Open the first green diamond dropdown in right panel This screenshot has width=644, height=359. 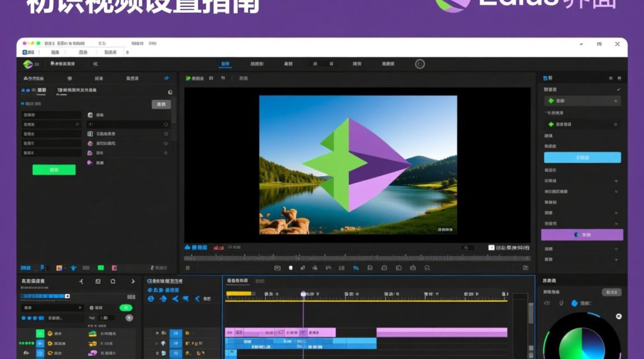click(x=582, y=101)
